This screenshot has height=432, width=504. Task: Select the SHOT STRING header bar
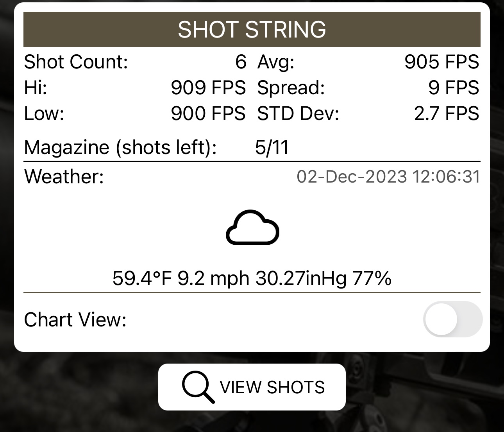coord(252,29)
